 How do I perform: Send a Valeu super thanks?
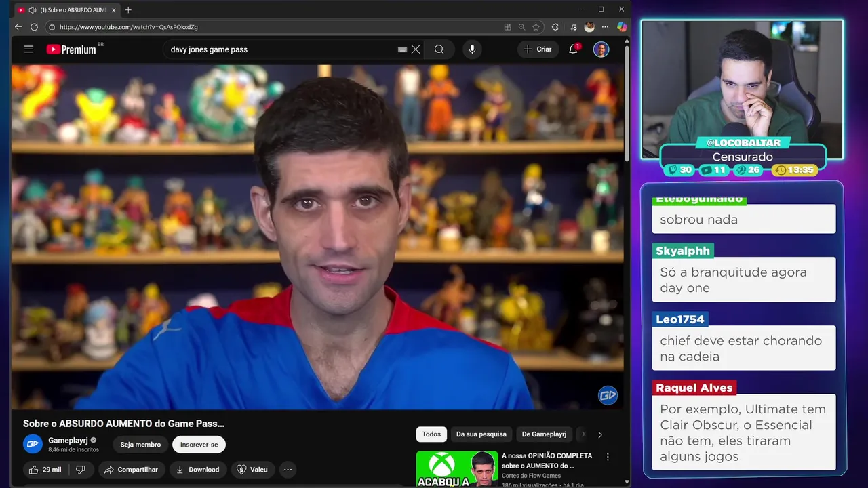pyautogui.click(x=252, y=470)
